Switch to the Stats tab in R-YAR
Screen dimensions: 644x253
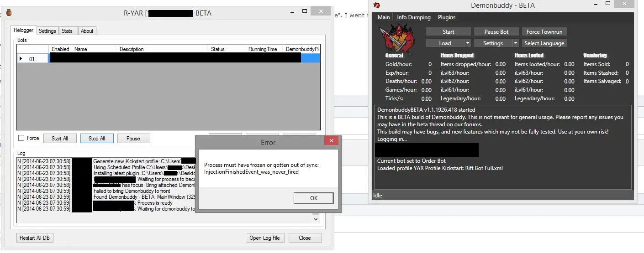[67, 31]
